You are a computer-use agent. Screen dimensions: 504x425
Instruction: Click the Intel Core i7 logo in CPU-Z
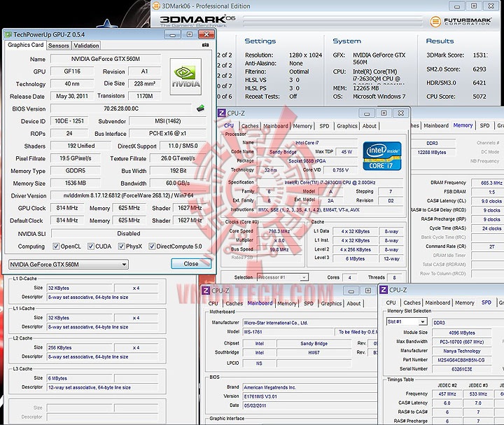point(382,155)
